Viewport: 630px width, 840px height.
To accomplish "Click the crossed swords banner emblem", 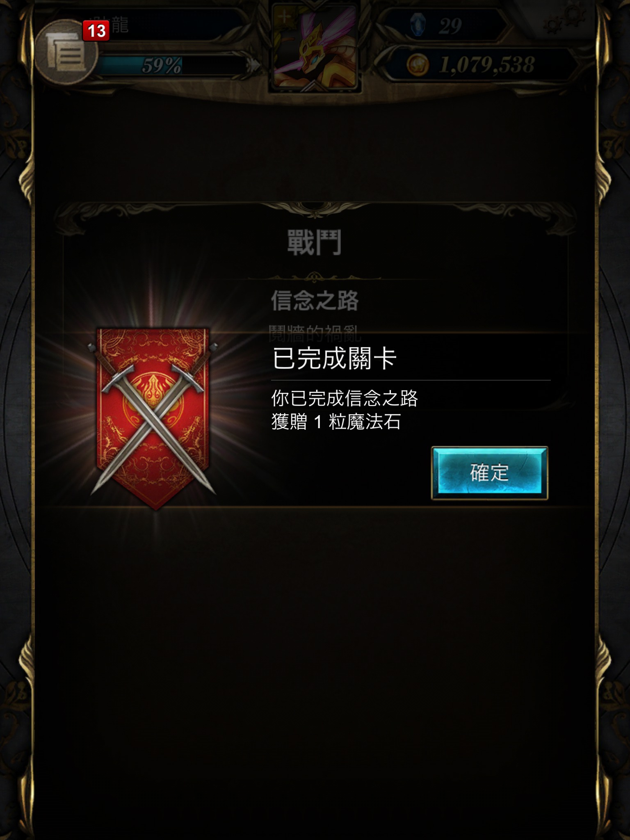I will (x=153, y=418).
